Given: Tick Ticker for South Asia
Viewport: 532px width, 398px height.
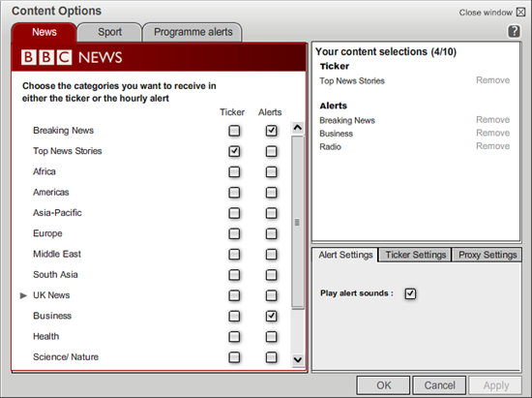Looking at the screenshot, I should (x=234, y=275).
